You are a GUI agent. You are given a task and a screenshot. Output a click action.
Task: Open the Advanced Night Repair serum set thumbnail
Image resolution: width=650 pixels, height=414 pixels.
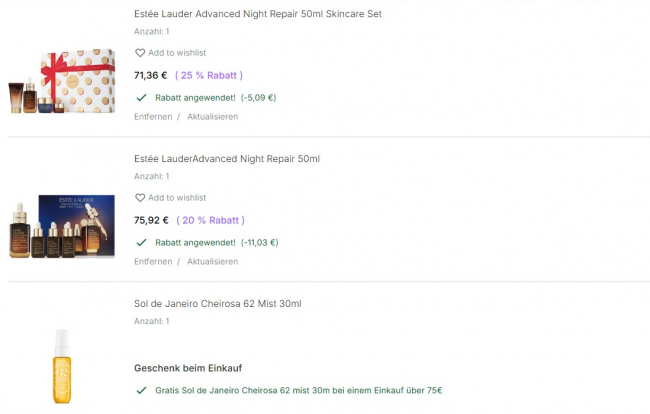pos(63,227)
